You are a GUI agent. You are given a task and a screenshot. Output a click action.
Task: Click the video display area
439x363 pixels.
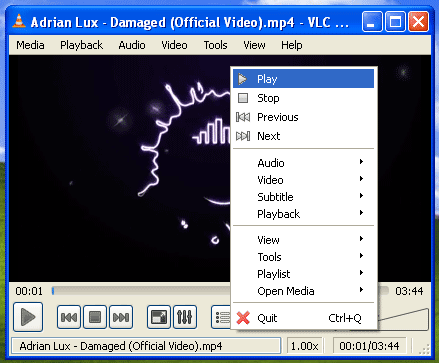pyautogui.click(x=119, y=168)
